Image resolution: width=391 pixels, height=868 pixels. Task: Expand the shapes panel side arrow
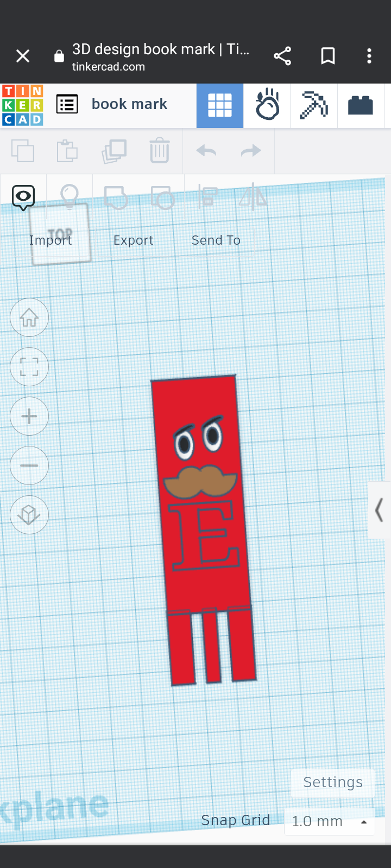coord(380,510)
